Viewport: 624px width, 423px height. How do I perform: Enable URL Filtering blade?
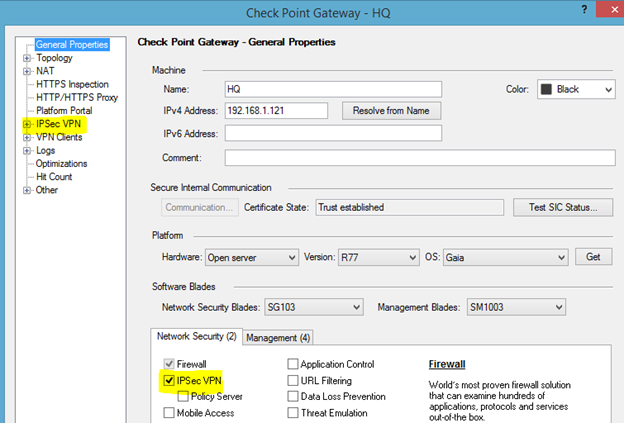click(x=293, y=380)
